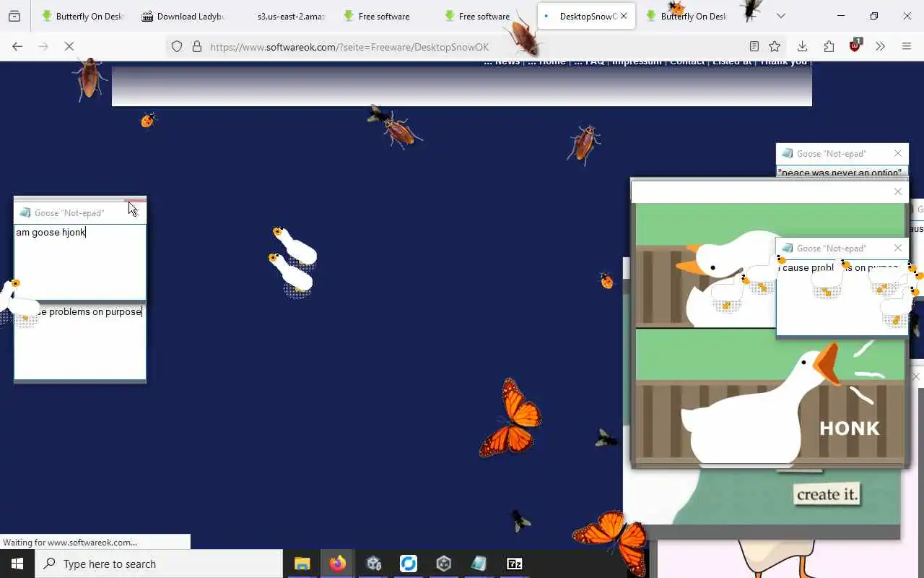The width and height of the screenshot is (924, 578).
Task: Open Firefox application menu
Action: point(907,46)
